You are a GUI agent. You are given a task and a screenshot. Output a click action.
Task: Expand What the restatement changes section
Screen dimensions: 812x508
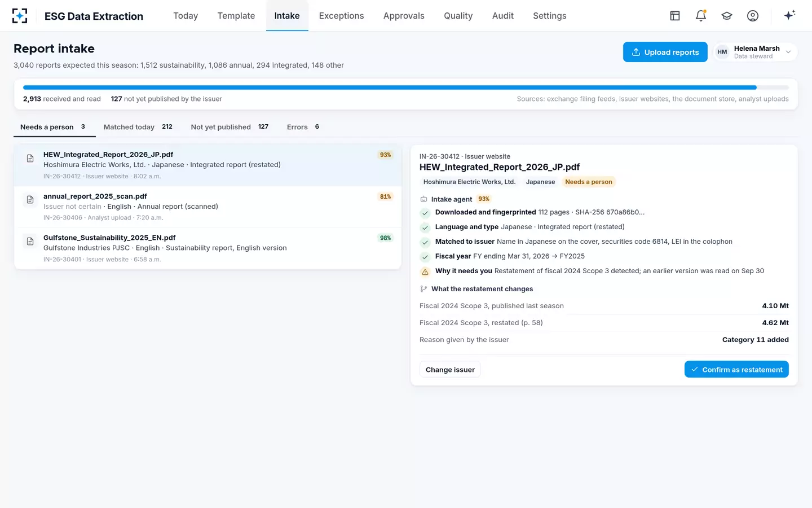(x=476, y=289)
